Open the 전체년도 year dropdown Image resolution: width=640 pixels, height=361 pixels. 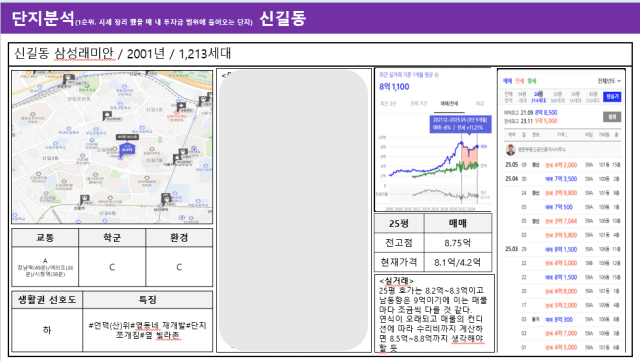pyautogui.click(x=609, y=81)
